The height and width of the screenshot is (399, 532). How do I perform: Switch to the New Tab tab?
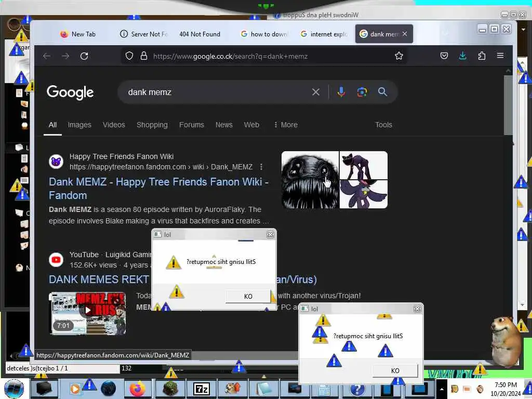[78, 34]
